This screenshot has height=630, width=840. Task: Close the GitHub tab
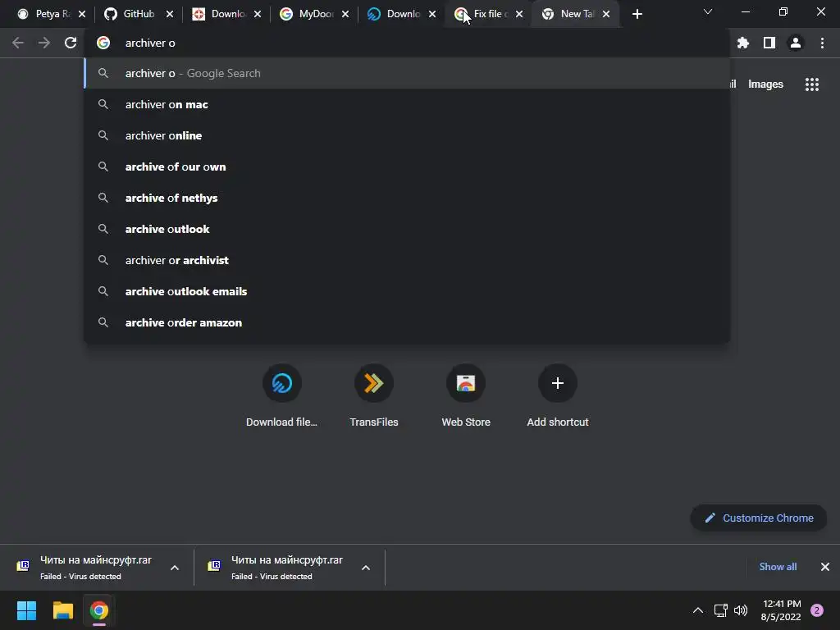170,14
